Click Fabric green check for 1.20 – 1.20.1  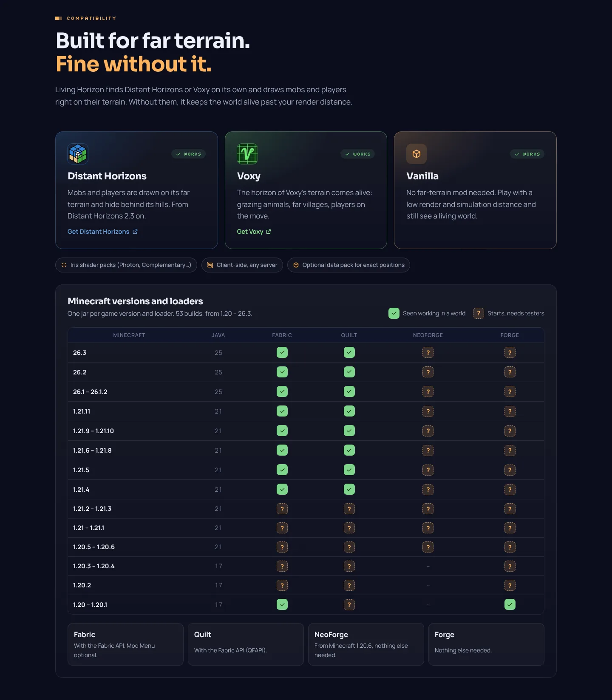pyautogui.click(x=282, y=604)
